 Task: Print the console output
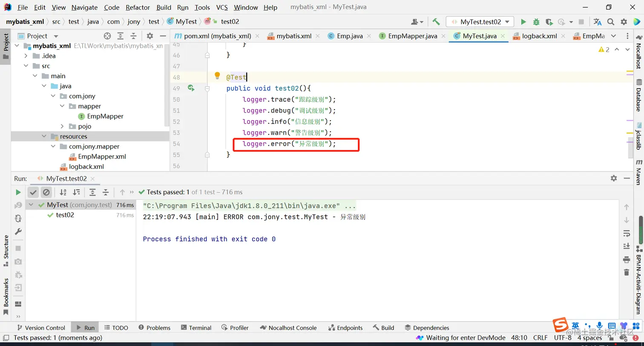point(627,259)
